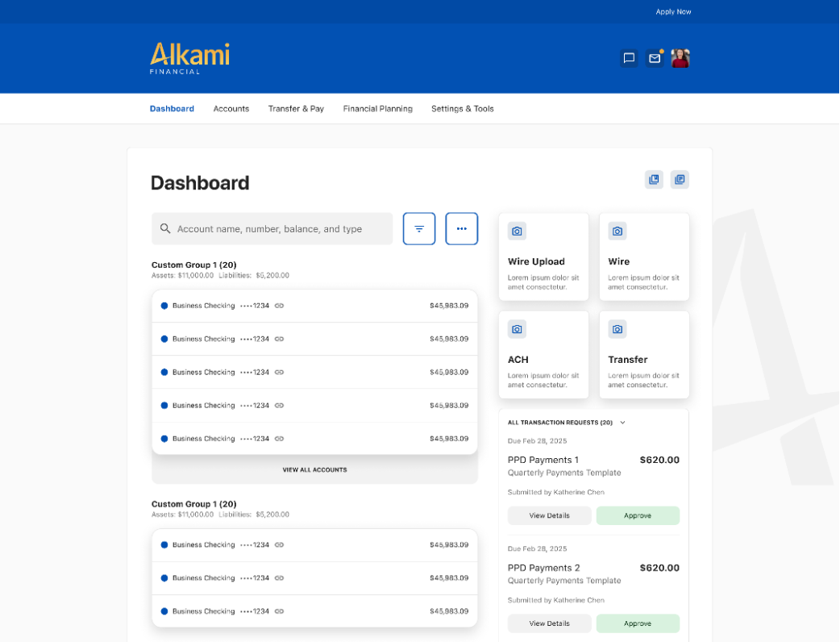The width and height of the screenshot is (840, 642).
Task: Click the search magnifier icon
Action: click(165, 229)
